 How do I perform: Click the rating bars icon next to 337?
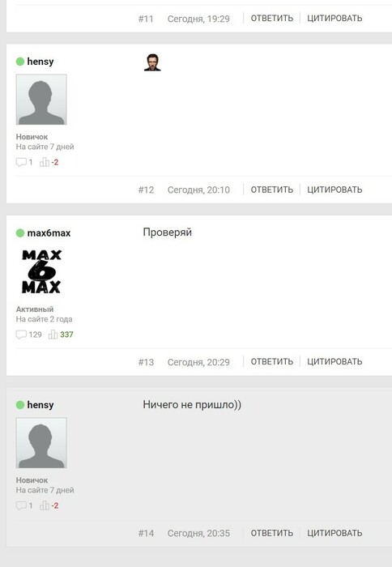[53, 335]
